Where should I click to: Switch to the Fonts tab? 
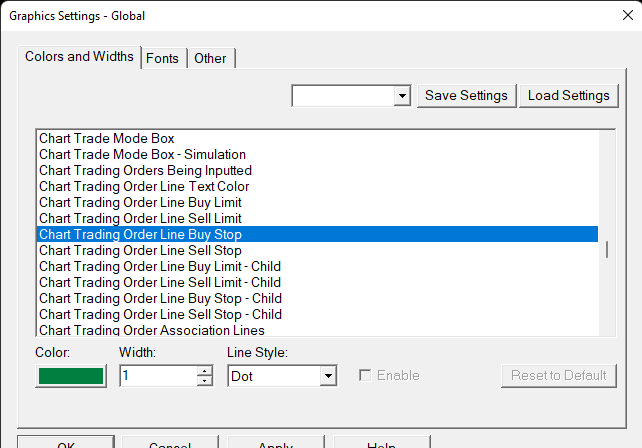click(x=163, y=58)
